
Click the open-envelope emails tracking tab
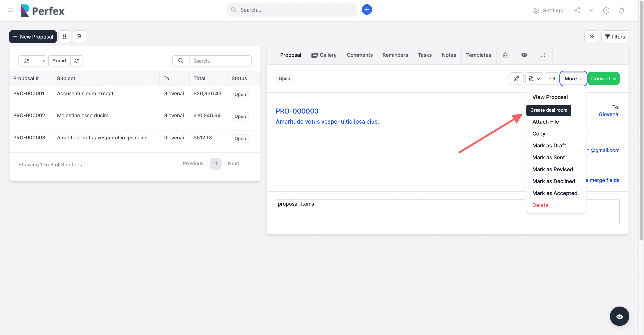point(506,55)
